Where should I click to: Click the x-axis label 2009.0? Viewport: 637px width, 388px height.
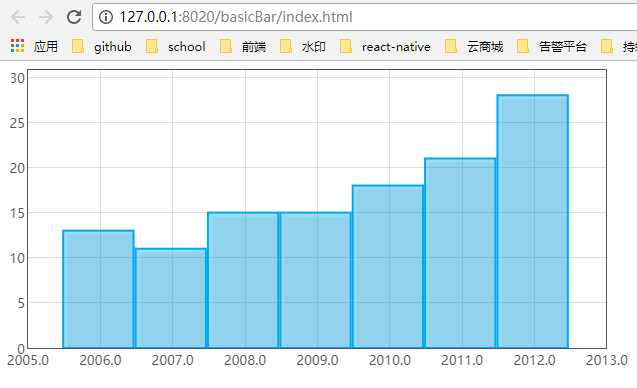coord(317,360)
